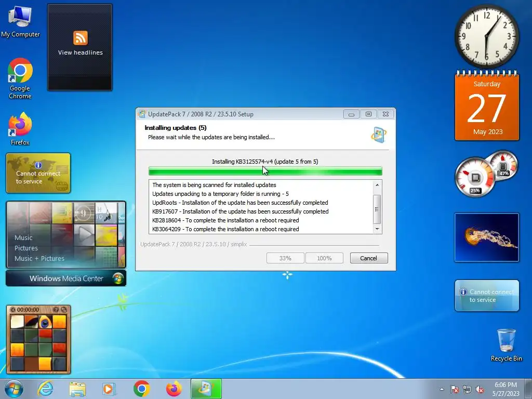Open the taskbar clock showing 6:06 PM
Viewport: 532px width, 399px height.
(x=506, y=389)
